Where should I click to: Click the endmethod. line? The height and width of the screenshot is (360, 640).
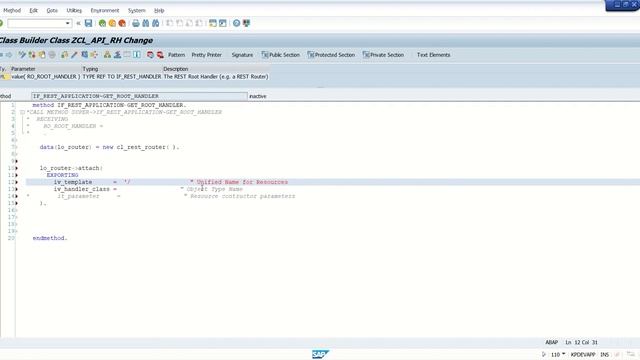[x=50, y=238]
